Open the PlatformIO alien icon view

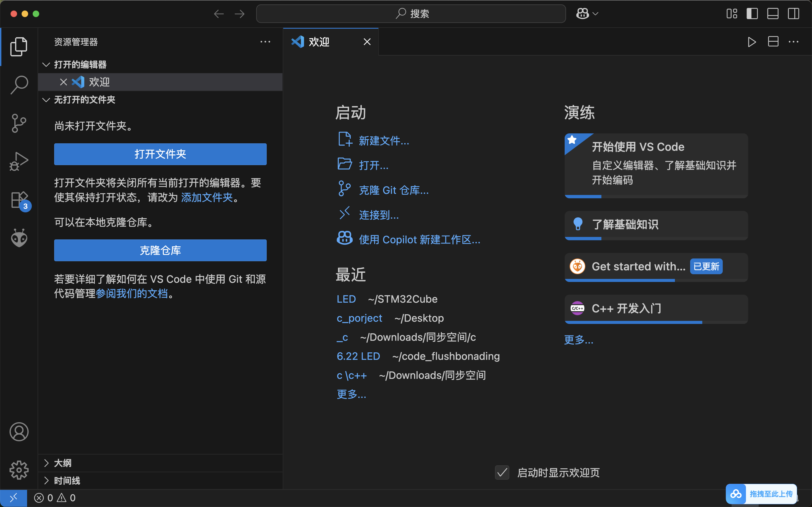[x=19, y=238]
